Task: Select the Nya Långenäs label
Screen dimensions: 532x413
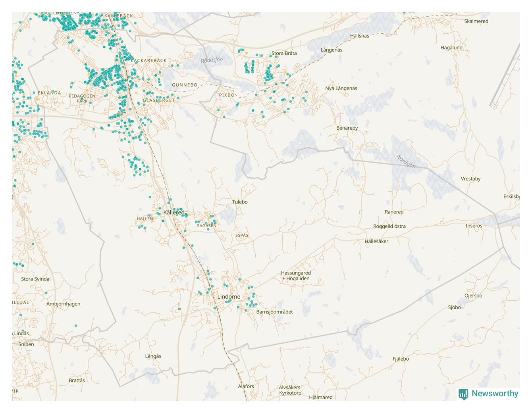Action: 341,88
